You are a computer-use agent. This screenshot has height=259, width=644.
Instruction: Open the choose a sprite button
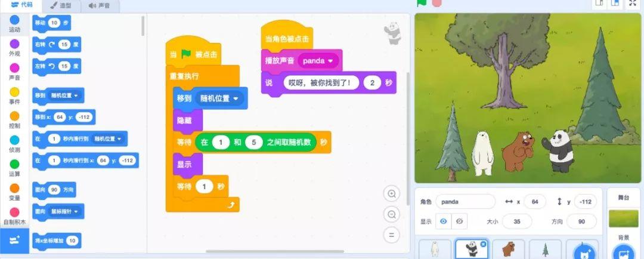(583, 251)
